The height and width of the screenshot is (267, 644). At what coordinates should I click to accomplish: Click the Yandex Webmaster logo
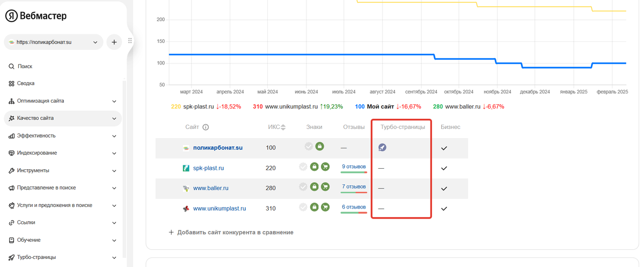coord(36,16)
